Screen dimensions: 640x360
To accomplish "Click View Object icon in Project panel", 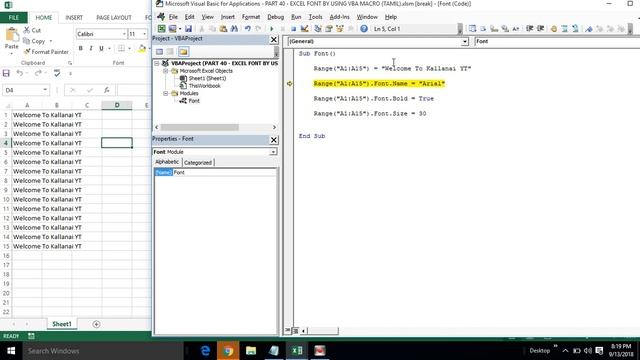I will 170,51.
